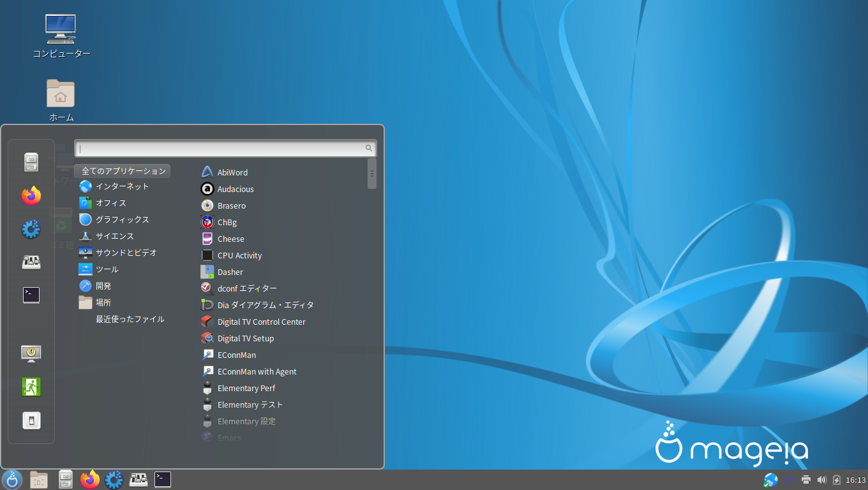
Task: Open the コンピューター desktop icon
Action: click(x=61, y=36)
